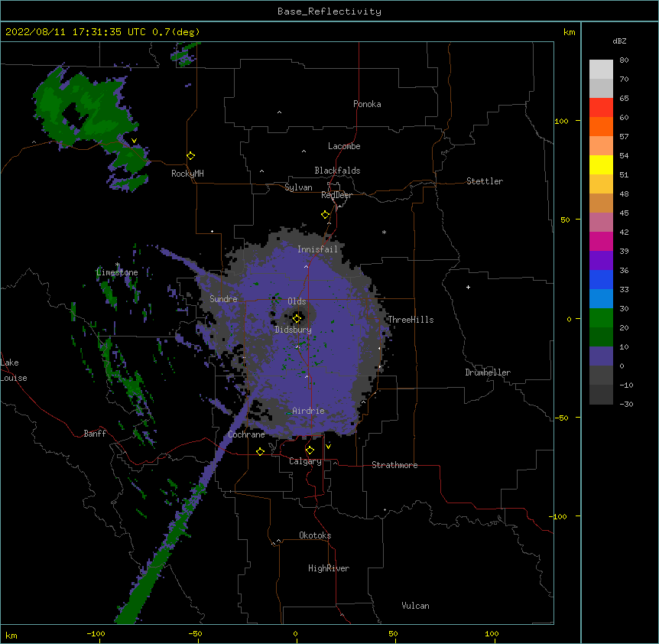Screen dimensions: 659x644
Task: Click the 80 dBZ white legend swatch
Action: point(601,69)
